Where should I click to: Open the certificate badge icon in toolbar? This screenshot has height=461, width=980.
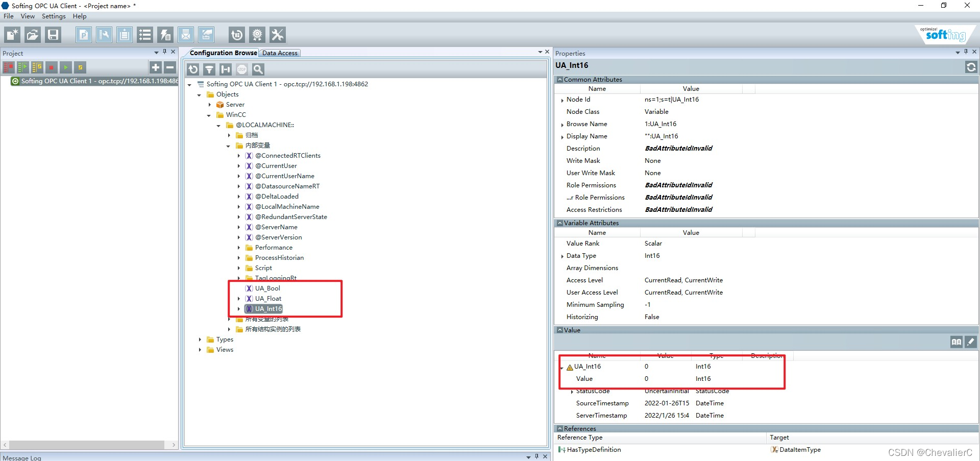coord(257,35)
